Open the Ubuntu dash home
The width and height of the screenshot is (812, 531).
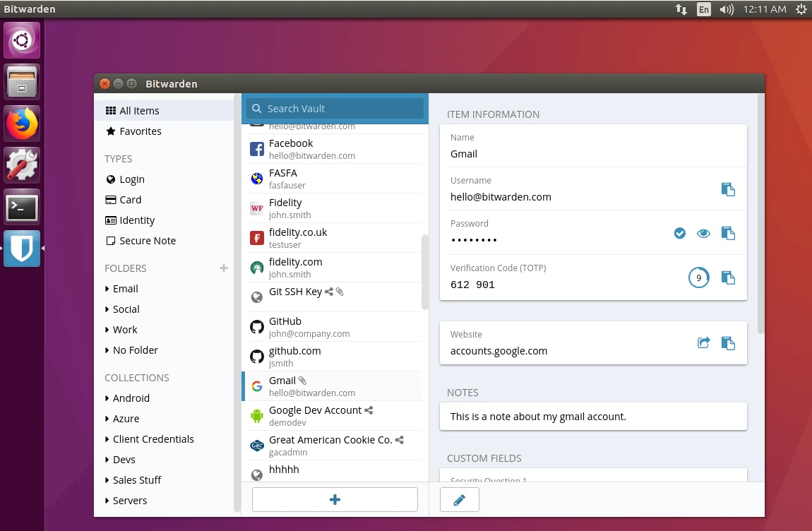pos(23,40)
